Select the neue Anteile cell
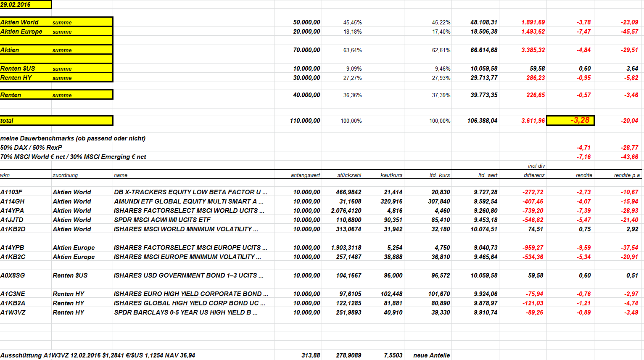 (x=431, y=355)
